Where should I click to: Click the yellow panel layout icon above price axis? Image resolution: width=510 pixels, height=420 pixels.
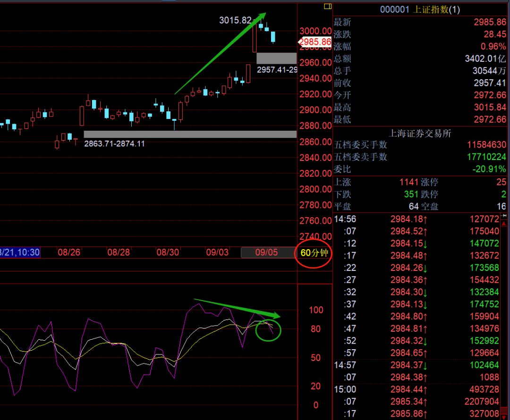click(328, 6)
